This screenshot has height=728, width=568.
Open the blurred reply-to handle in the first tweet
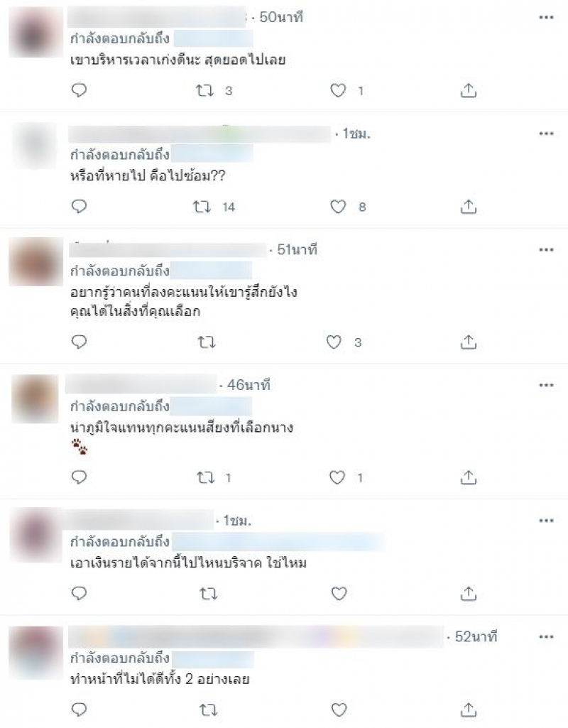click(213, 38)
